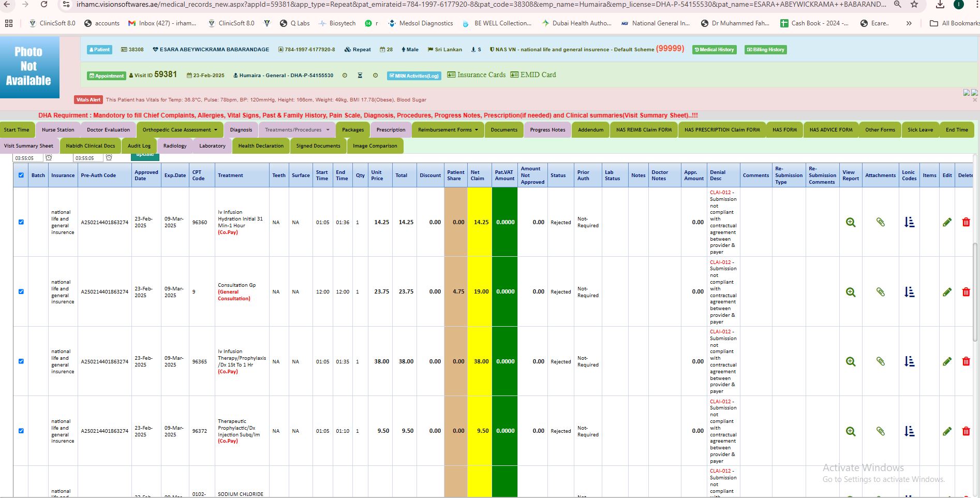980x498 pixels.
Task: Click the start time input field
Action: pos(28,158)
